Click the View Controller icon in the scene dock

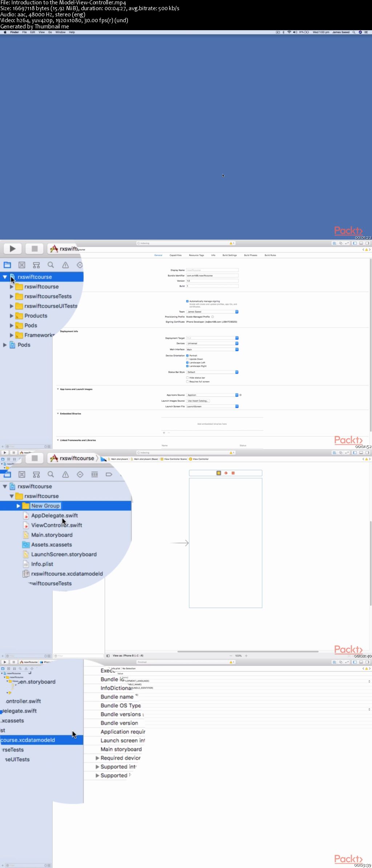219,473
